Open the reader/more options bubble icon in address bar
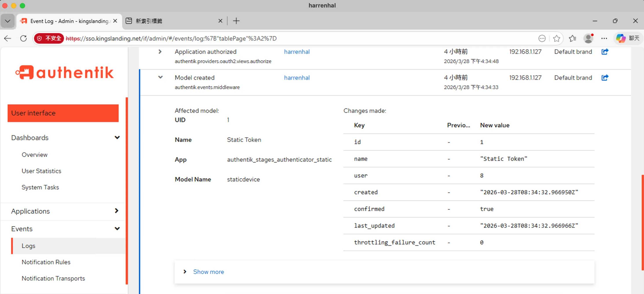 pyautogui.click(x=542, y=38)
